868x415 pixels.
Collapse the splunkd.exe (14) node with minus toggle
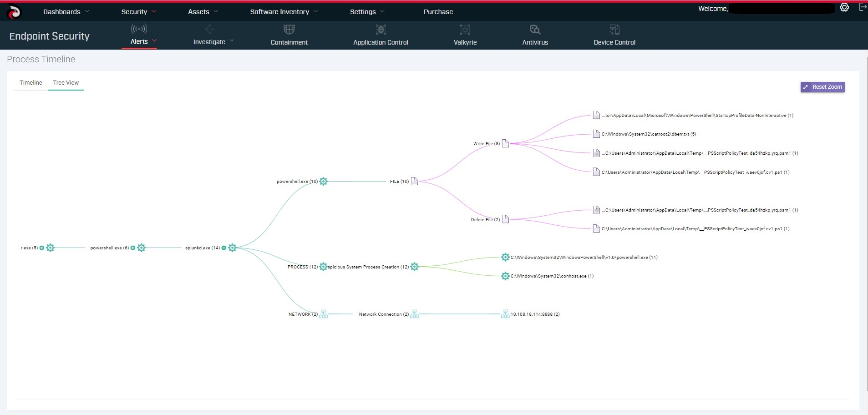(x=224, y=248)
